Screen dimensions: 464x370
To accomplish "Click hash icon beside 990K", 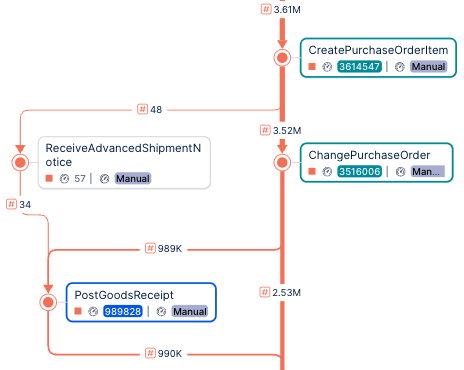I will [x=150, y=353].
